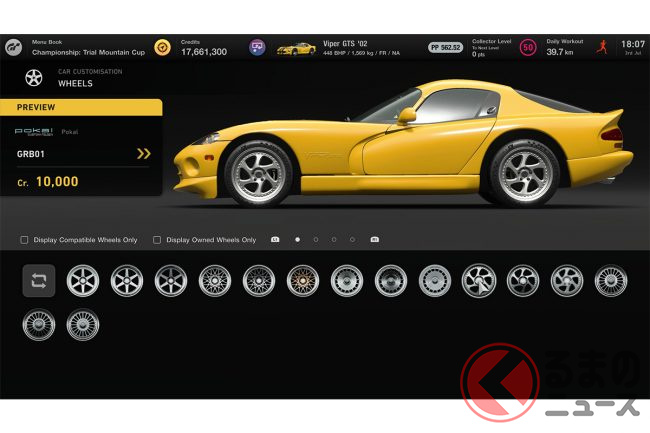Choose the bronze-colored mesh wheel
This screenshot has width=650, height=433.
click(303, 281)
